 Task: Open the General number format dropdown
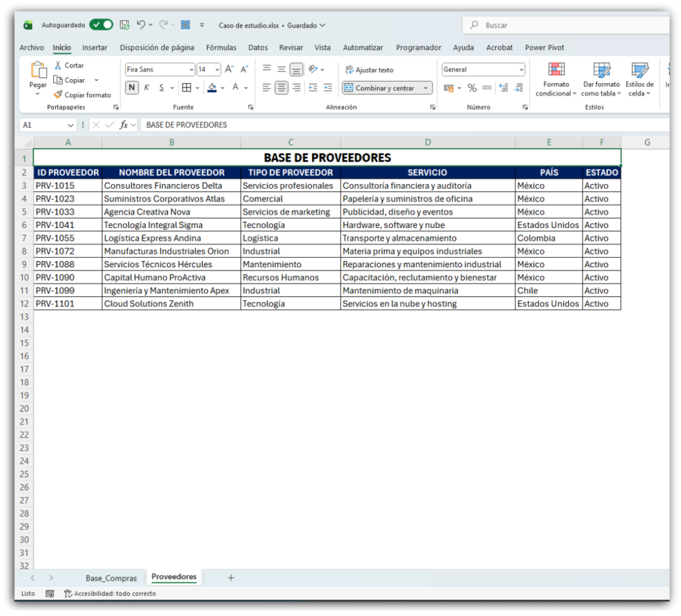pos(521,70)
